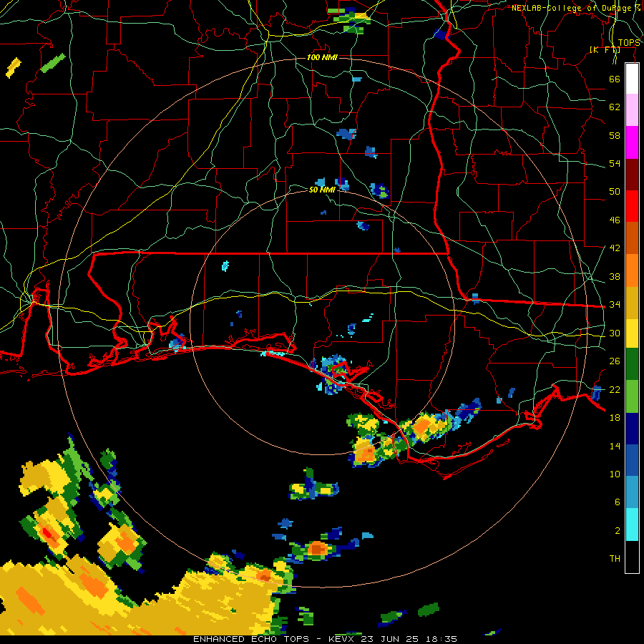Image resolution: width=644 pixels, height=644 pixels.
Task: Click the legend value '62'
Action: click(x=615, y=107)
